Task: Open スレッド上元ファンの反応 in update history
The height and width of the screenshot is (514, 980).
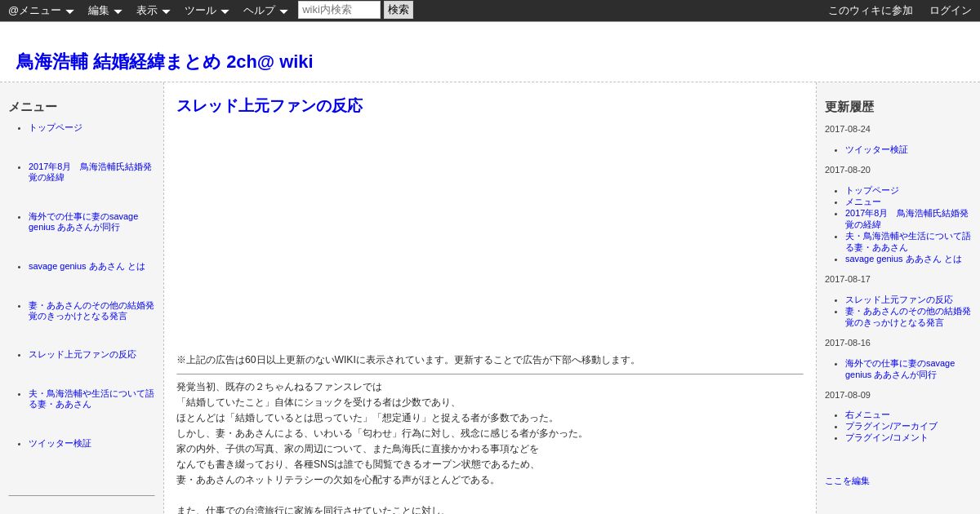Action: click(x=899, y=300)
